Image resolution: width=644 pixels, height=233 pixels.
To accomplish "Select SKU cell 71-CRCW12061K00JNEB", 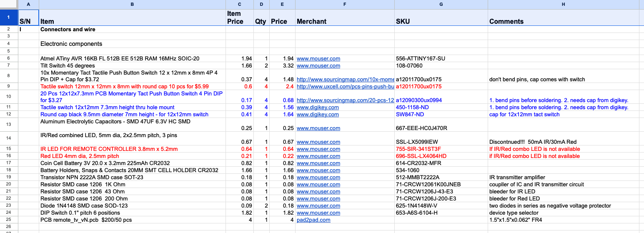I will (441, 185).
